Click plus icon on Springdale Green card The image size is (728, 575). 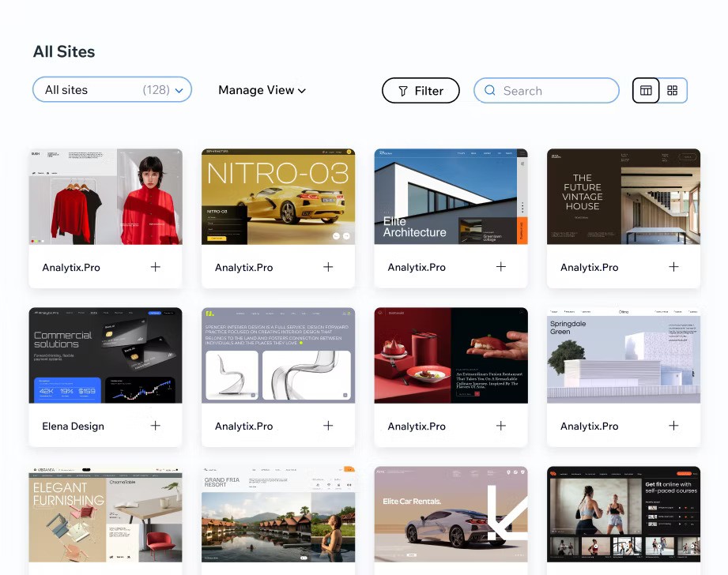click(673, 426)
